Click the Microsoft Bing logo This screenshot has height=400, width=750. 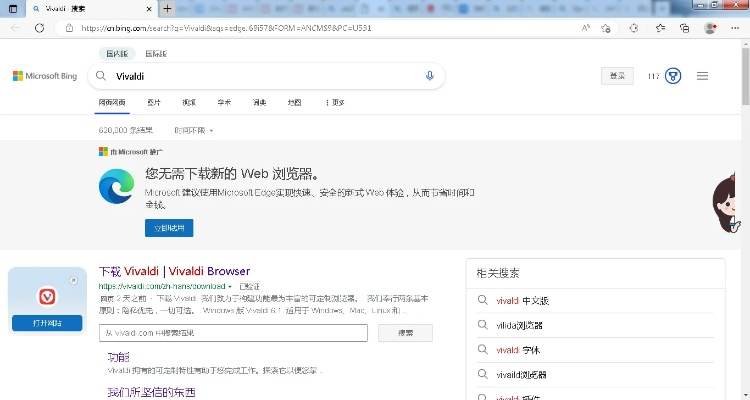[45, 76]
